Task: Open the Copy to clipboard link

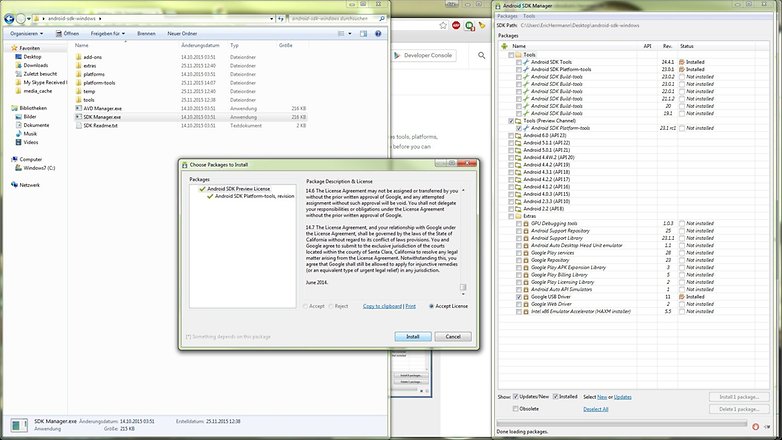Action: tap(382, 305)
